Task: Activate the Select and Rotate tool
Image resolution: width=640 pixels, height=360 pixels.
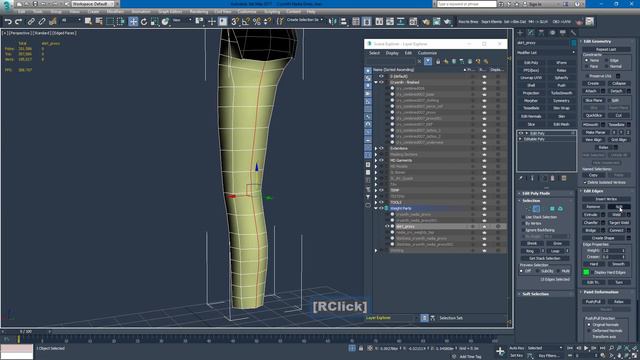Action: click(144, 21)
